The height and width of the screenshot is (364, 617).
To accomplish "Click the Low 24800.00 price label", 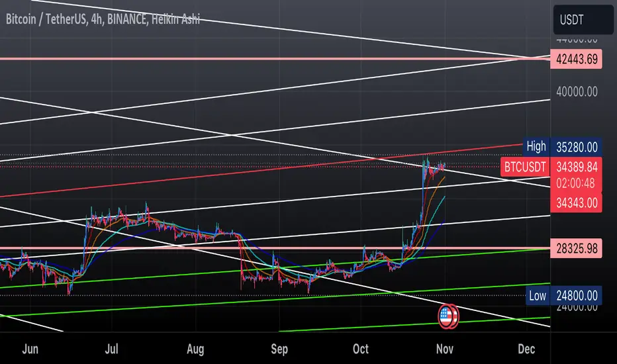I will (x=563, y=296).
